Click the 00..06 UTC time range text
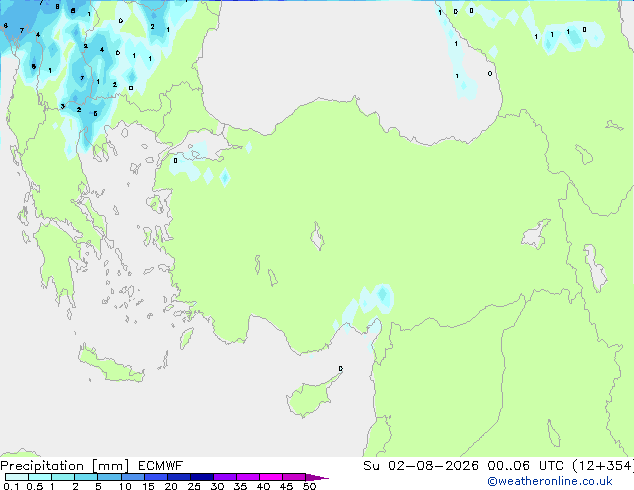 525,466
